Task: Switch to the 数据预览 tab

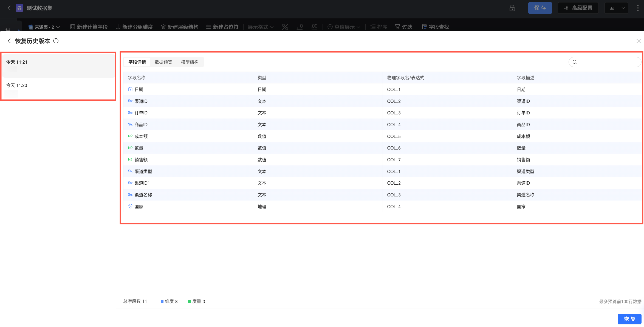Action: (163, 62)
